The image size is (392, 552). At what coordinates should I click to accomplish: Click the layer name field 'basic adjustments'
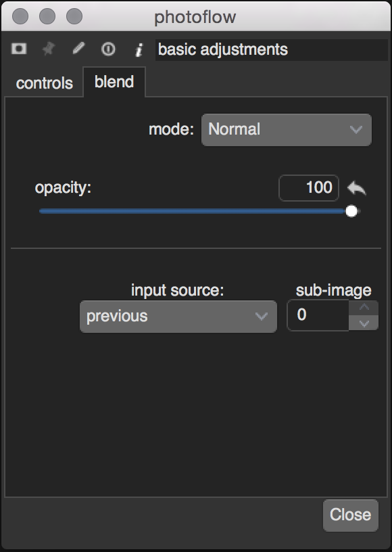tap(272, 49)
